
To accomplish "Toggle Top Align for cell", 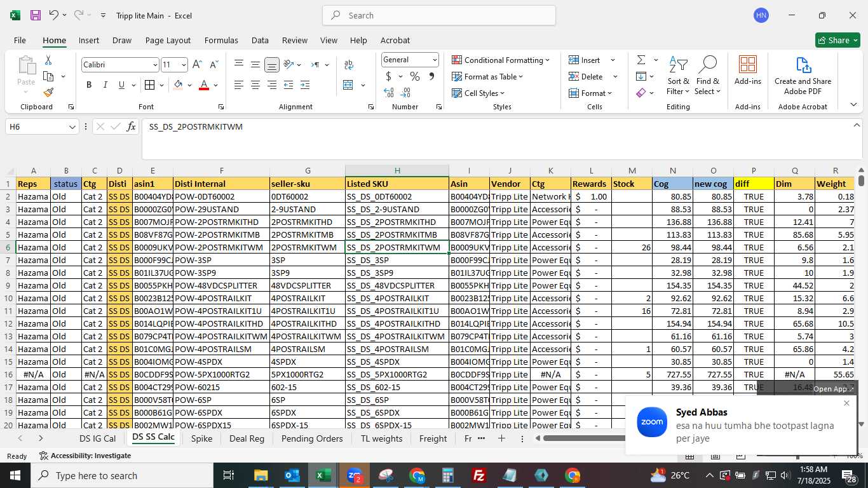I will pyautogui.click(x=238, y=65).
